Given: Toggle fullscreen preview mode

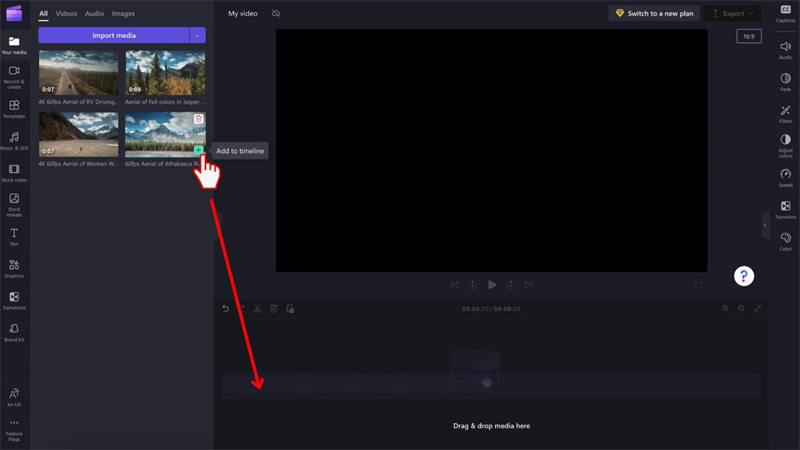Looking at the screenshot, I should [698, 285].
